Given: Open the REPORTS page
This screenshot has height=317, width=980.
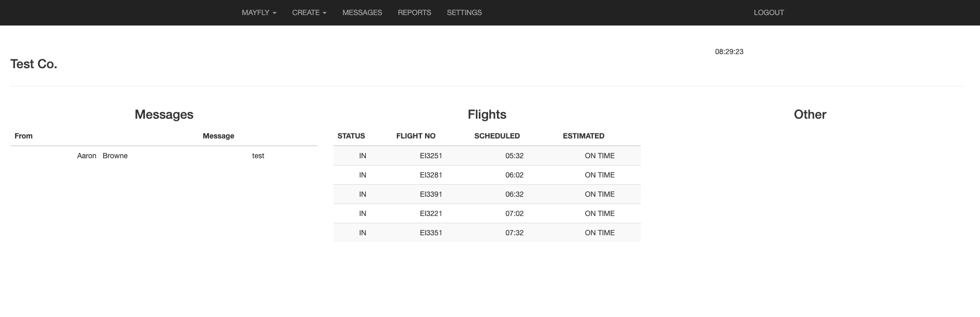Looking at the screenshot, I should tap(414, 12).
